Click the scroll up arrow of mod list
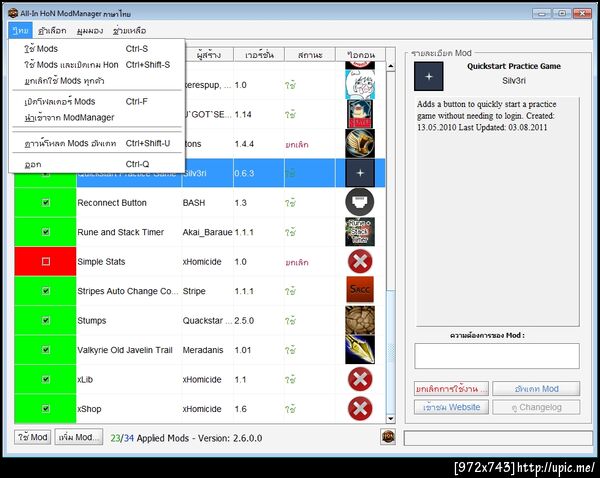 coord(391,66)
